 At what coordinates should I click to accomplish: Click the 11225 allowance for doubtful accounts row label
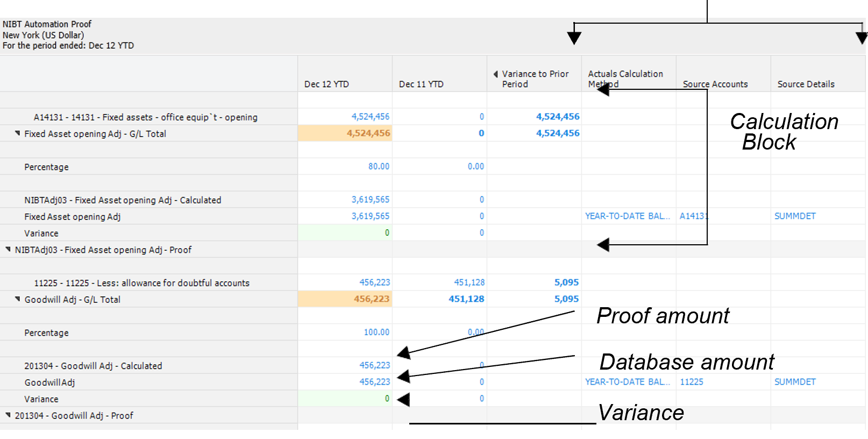(x=142, y=283)
